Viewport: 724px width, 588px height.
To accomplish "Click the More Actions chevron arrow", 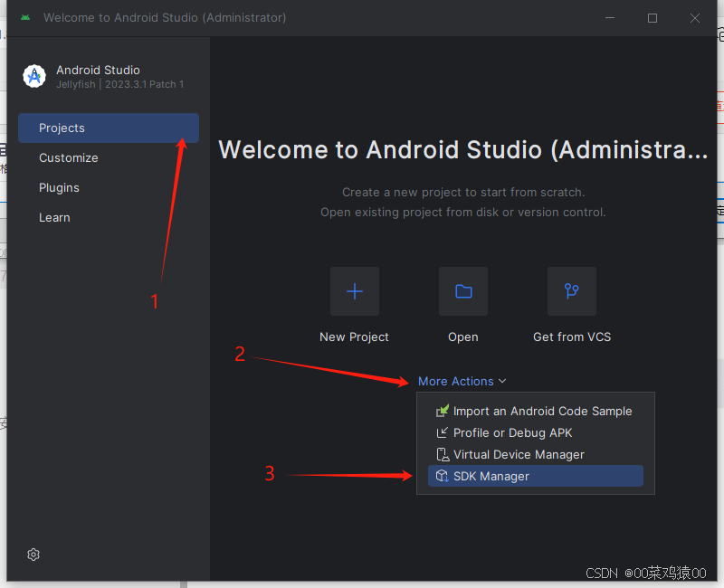I will pos(502,381).
